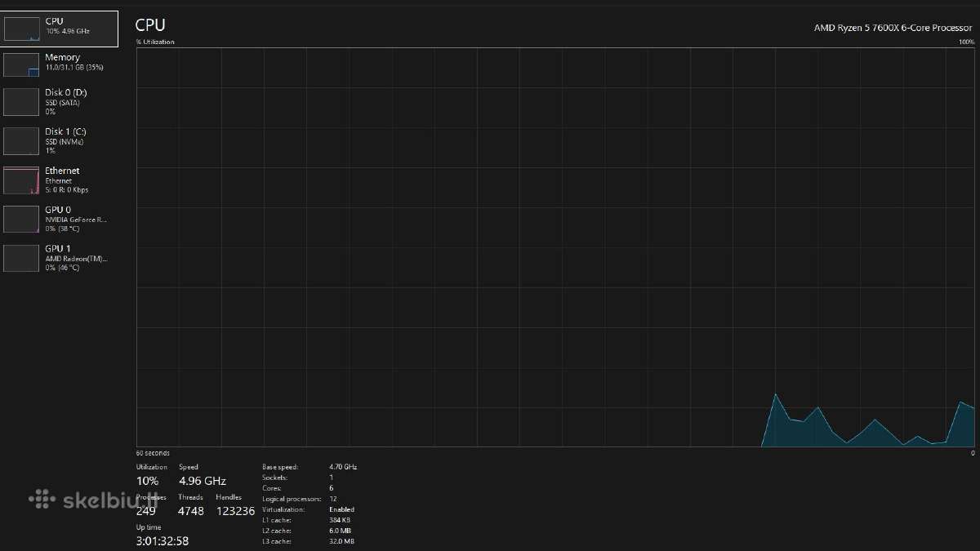
Task: Select the CPU performance entry in sidebar
Action: [x=60, y=29]
